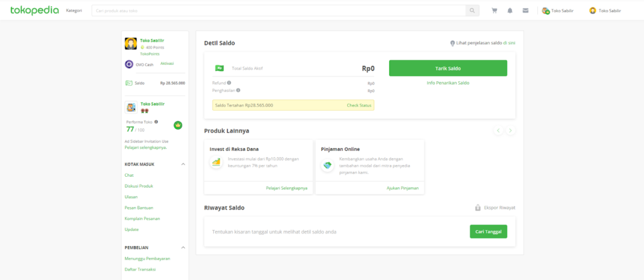This screenshot has height=280, width=644.
Task: Click the Invest di Reksa Dana chart icon
Action: [216, 162]
